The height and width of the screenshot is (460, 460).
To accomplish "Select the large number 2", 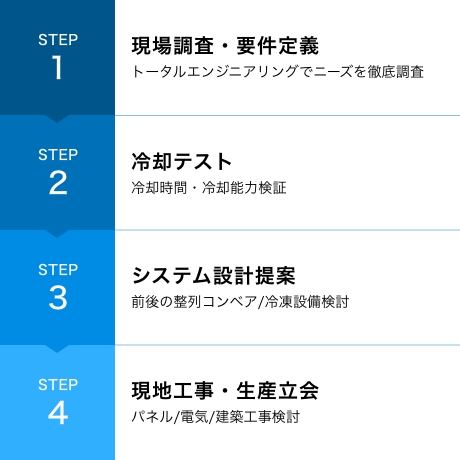I will click(58, 182).
